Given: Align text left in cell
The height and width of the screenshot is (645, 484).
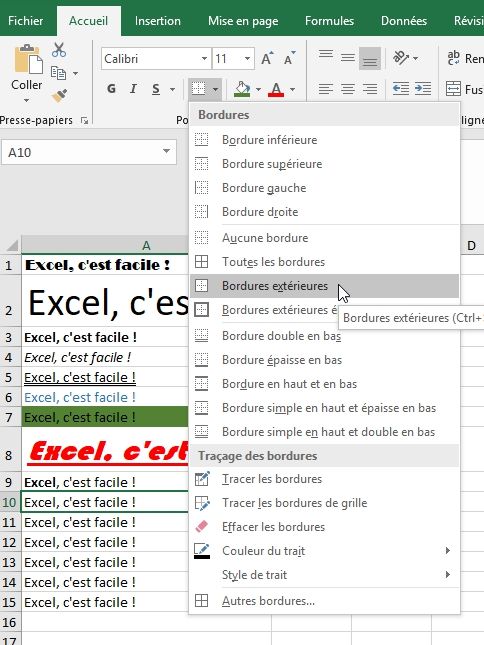Looking at the screenshot, I should point(326,89).
